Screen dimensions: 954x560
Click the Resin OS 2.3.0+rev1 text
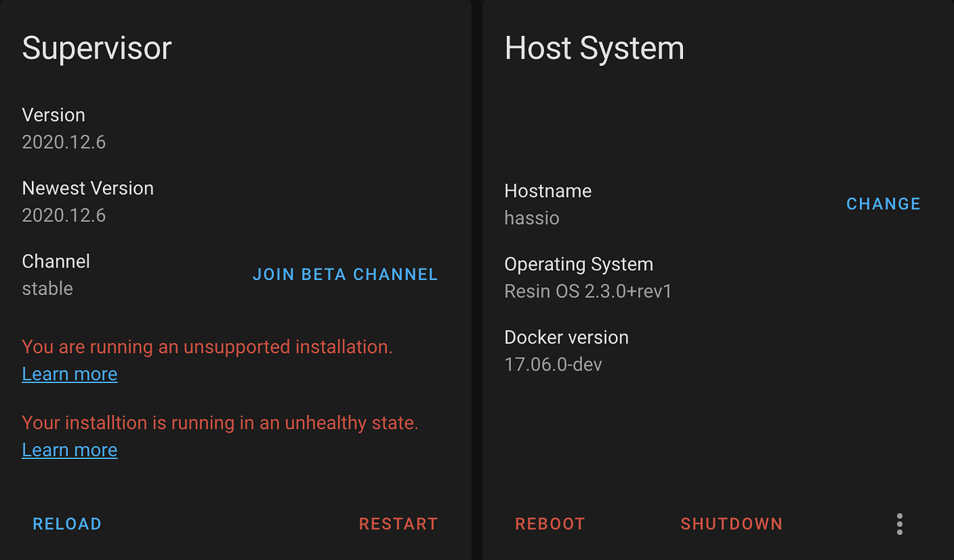tap(588, 291)
